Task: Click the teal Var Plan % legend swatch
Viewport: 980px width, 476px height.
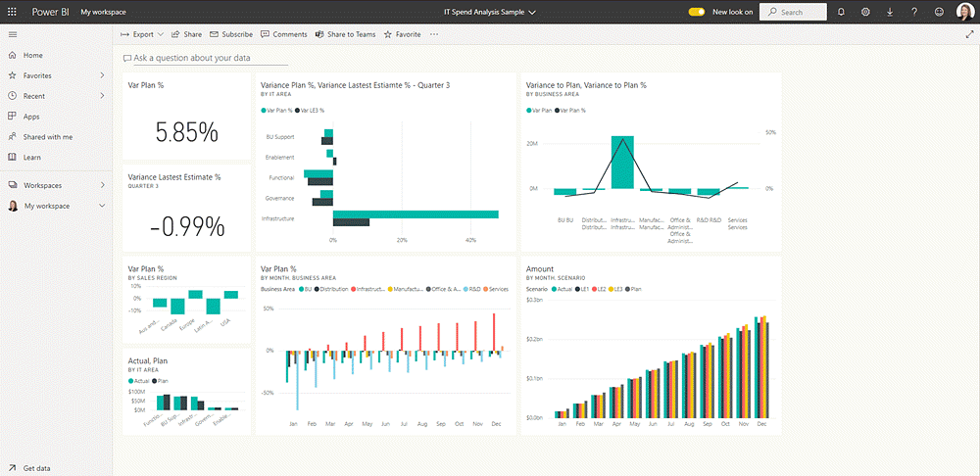Action: tap(264, 111)
